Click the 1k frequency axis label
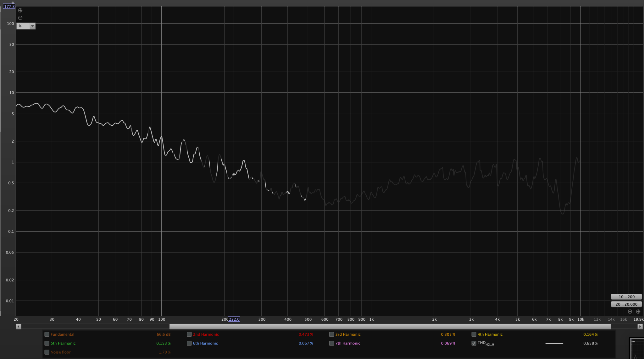Image resolution: width=644 pixels, height=359 pixels. [x=371, y=319]
